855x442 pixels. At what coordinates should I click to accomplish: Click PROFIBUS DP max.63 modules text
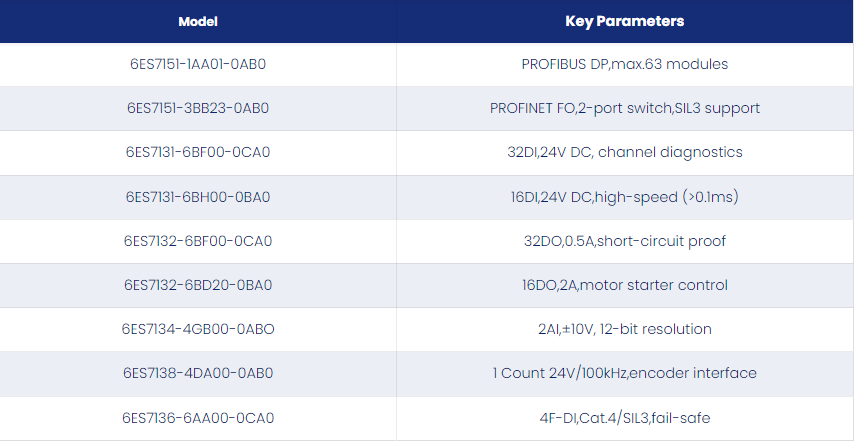[625, 64]
